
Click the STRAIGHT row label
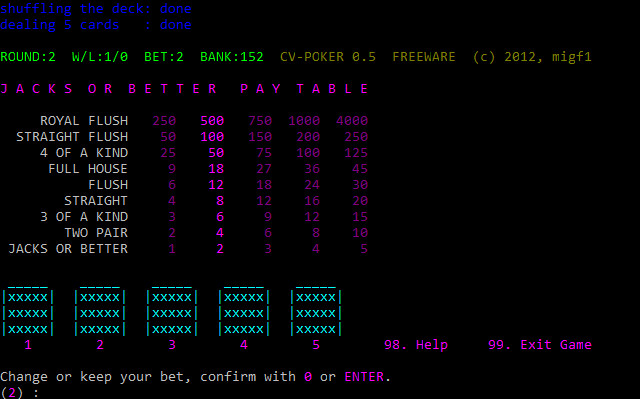click(96, 201)
